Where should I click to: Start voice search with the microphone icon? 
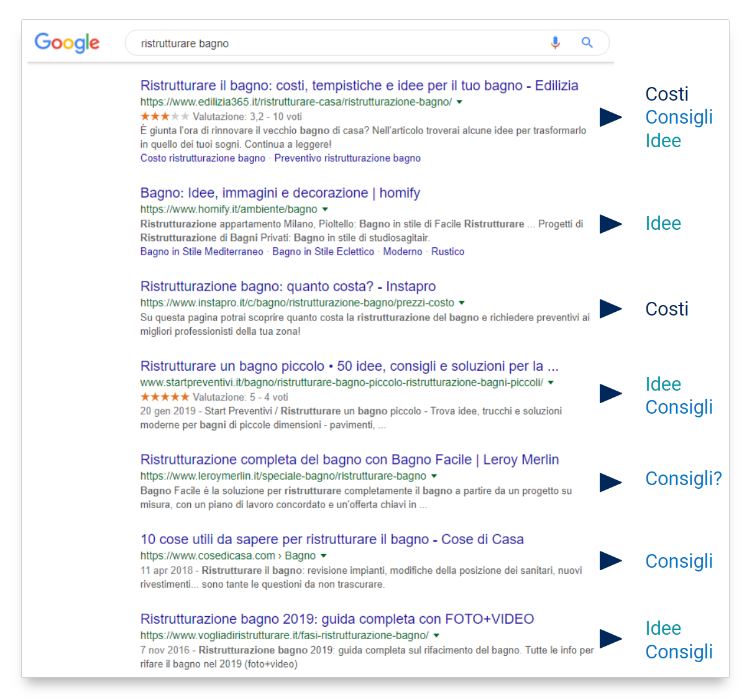point(555,43)
